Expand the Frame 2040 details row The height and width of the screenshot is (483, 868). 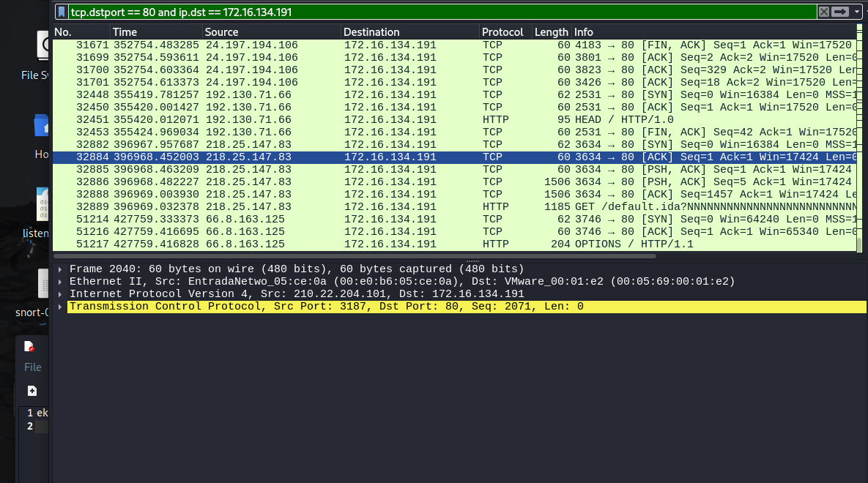(60, 269)
